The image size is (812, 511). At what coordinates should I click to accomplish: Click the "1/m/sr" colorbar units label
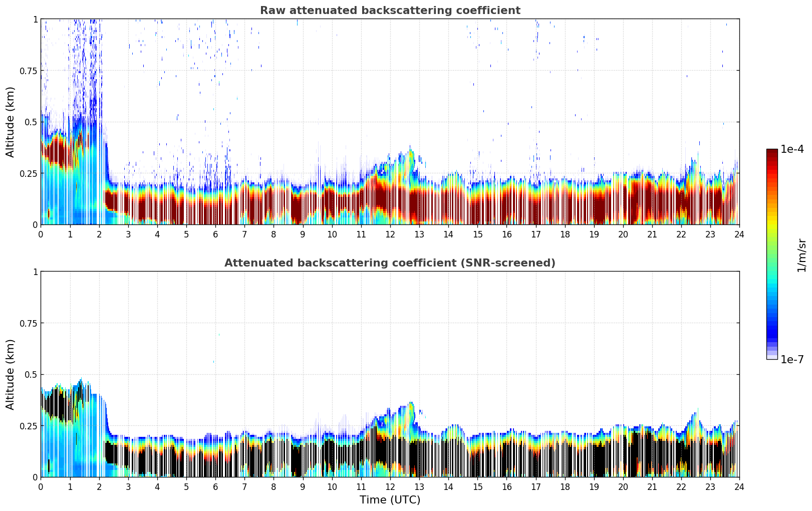pos(801,254)
